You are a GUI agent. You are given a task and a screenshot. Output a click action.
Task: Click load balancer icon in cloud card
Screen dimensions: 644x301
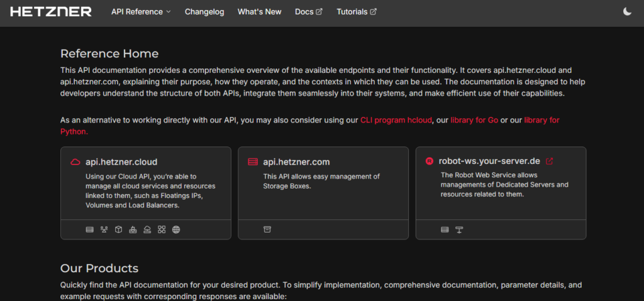tap(104, 229)
